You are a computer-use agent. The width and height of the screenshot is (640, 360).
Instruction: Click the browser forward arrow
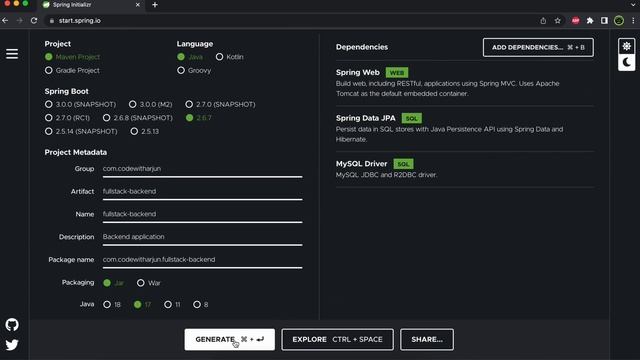coord(20,20)
